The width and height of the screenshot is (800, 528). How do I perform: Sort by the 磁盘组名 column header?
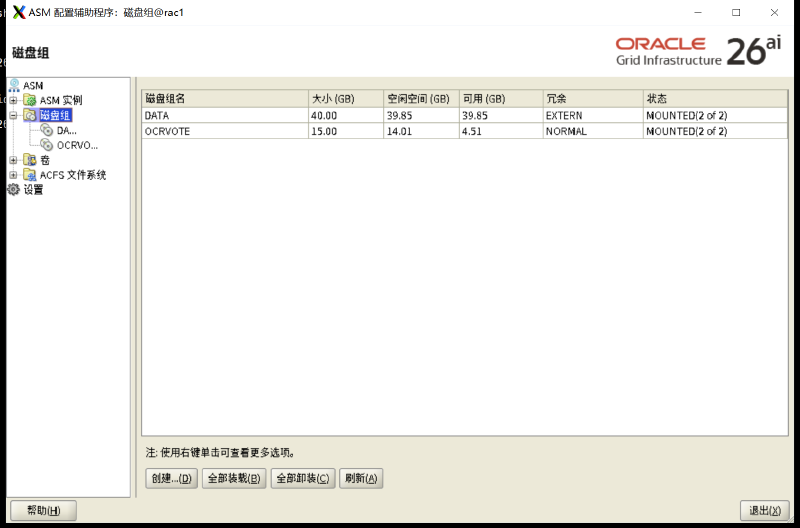225,98
